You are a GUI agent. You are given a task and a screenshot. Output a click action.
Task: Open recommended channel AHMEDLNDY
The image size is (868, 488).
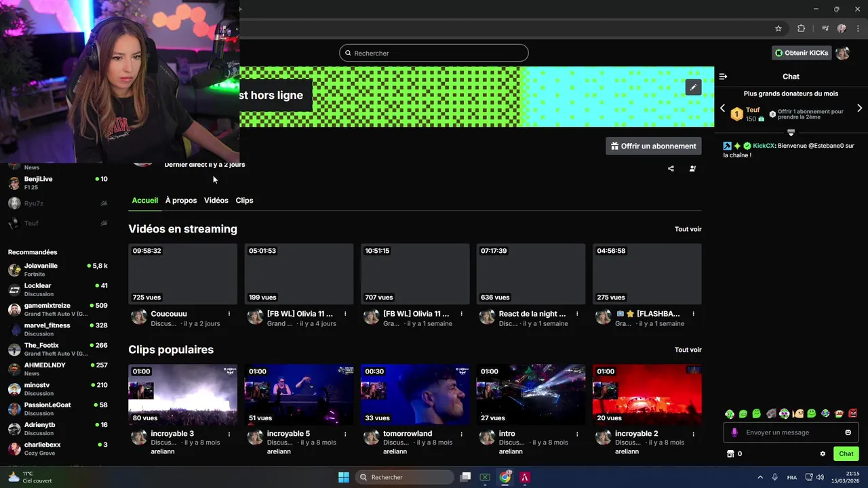(x=58, y=369)
